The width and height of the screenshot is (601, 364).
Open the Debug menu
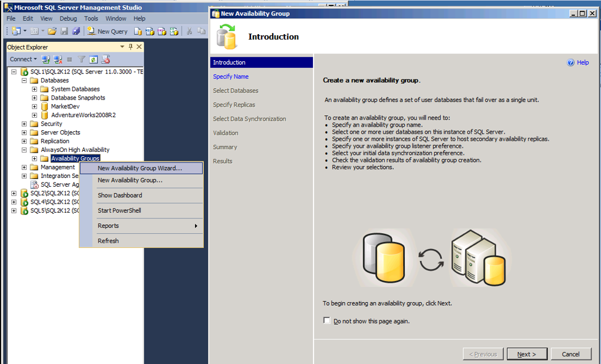(x=68, y=18)
